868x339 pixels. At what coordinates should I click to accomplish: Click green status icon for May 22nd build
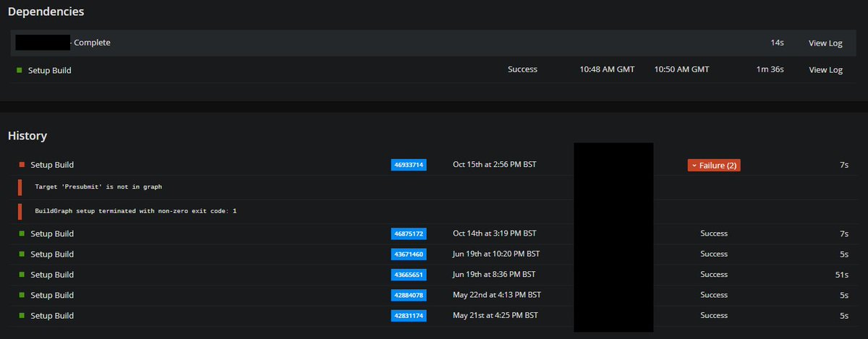(x=22, y=295)
